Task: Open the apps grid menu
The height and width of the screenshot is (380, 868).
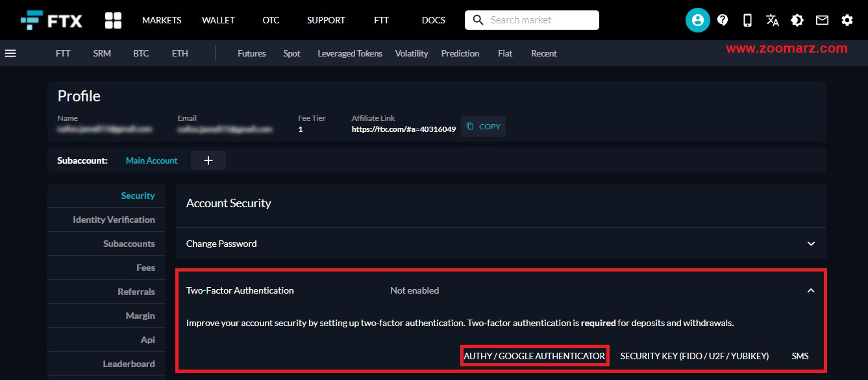Action: coord(113,20)
